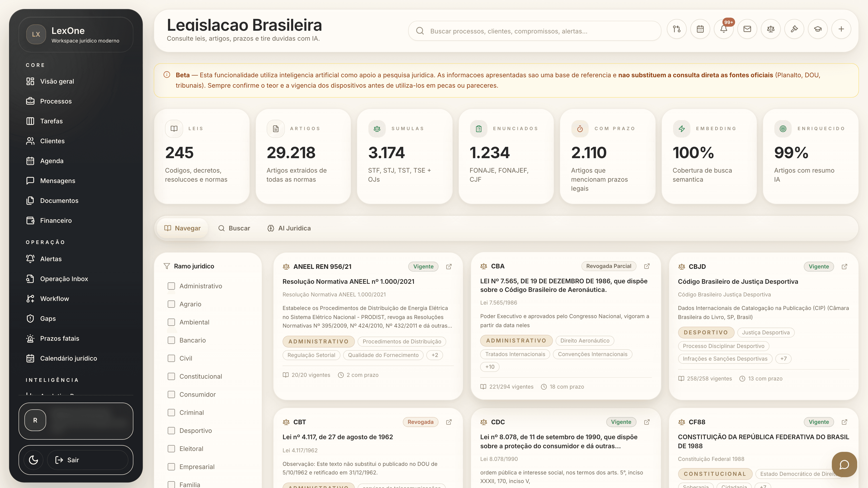Open the Prazos fatais sidebar item
868x488 pixels.
click(59, 338)
